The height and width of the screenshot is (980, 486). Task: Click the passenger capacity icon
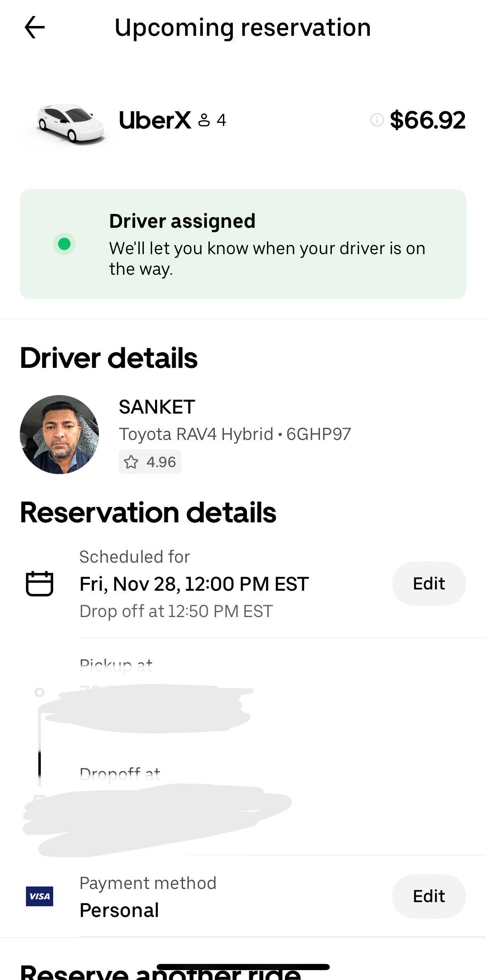204,120
